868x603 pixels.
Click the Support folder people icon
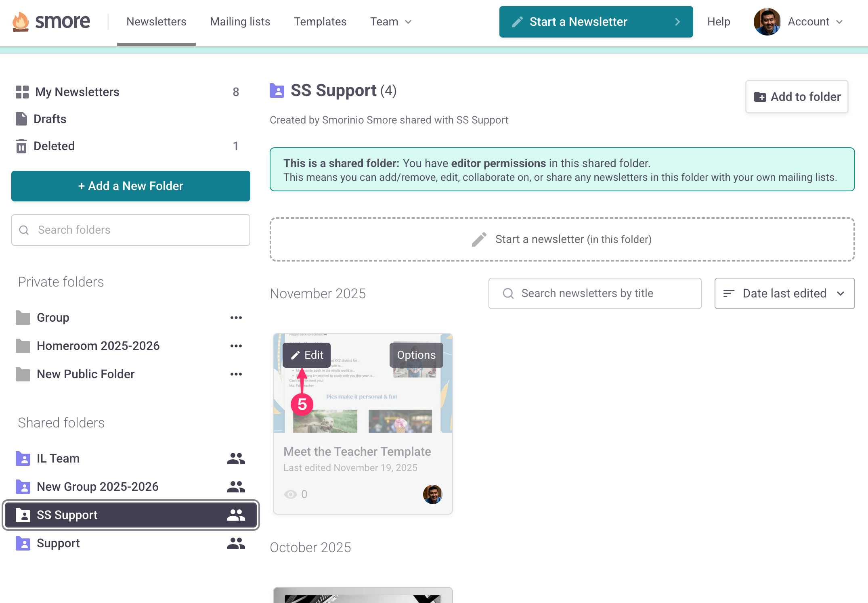[236, 543]
